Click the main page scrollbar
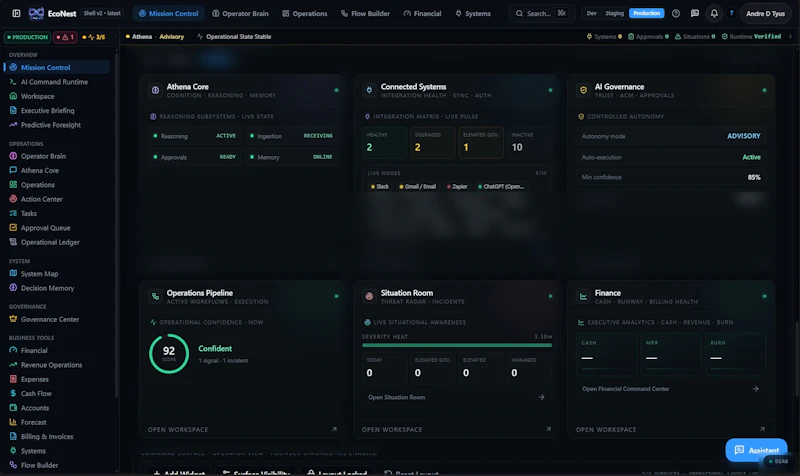Image resolution: width=800 pixels, height=476 pixels. pos(797,357)
